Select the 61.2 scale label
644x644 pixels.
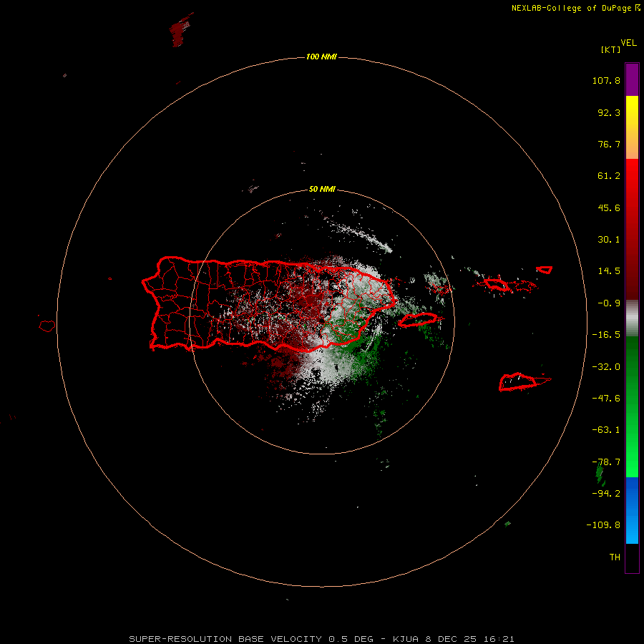click(609, 176)
